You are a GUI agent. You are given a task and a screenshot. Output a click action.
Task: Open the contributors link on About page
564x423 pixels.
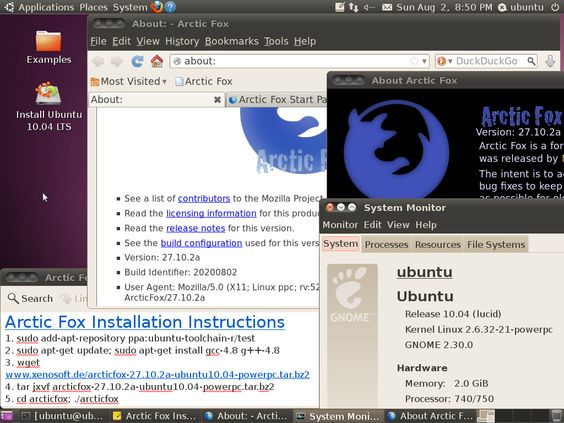pyautogui.click(x=204, y=199)
